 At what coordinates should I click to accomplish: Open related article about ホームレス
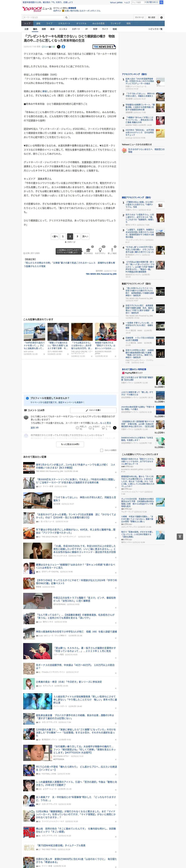(x=69, y=264)
